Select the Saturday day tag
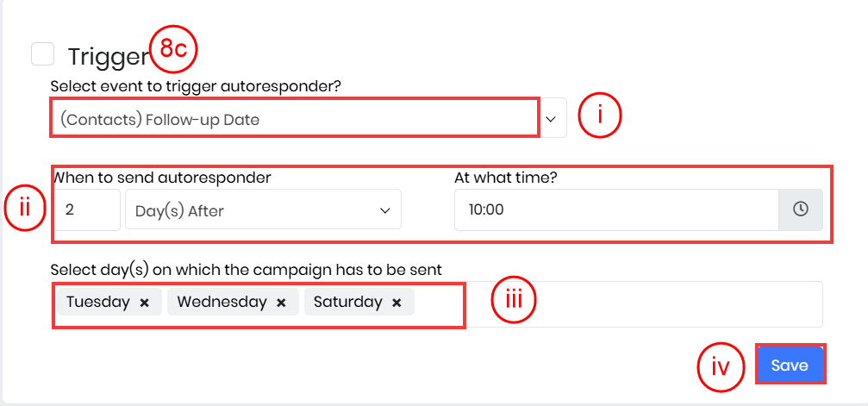The height and width of the screenshot is (406, 868). coord(347,303)
